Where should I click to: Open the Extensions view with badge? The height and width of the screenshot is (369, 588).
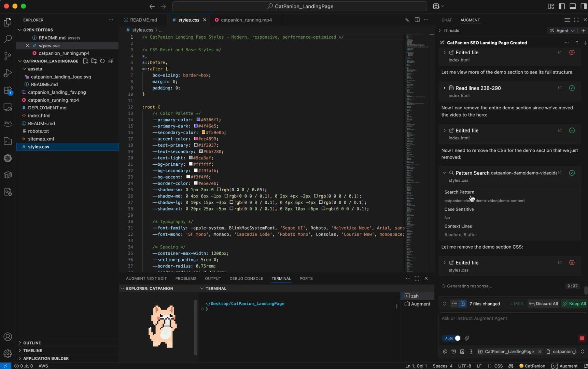point(8,90)
